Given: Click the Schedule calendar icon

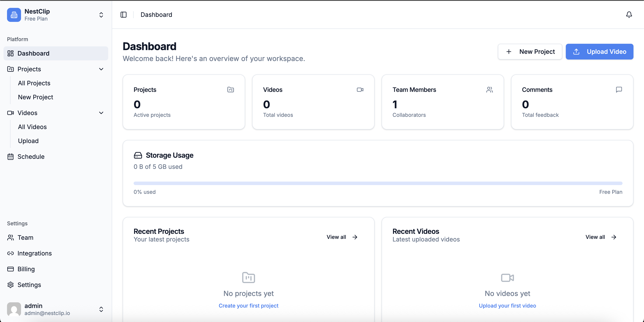Looking at the screenshot, I should click(11, 156).
